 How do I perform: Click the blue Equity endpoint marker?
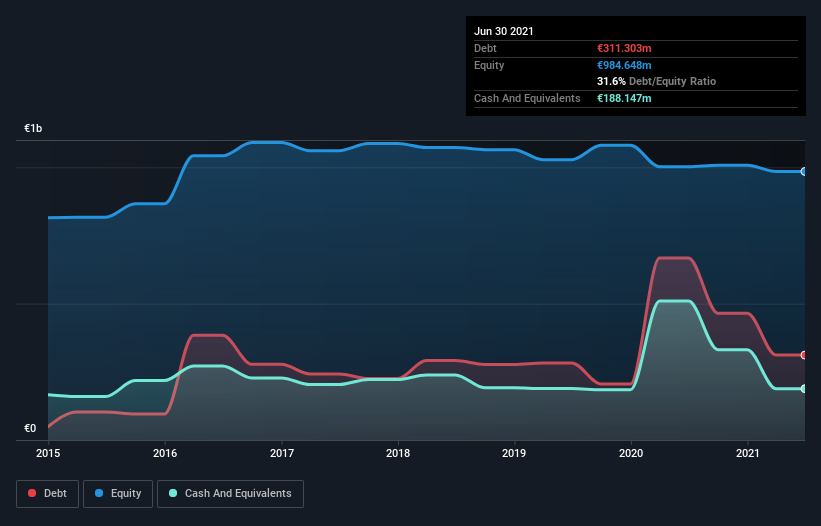(x=804, y=172)
